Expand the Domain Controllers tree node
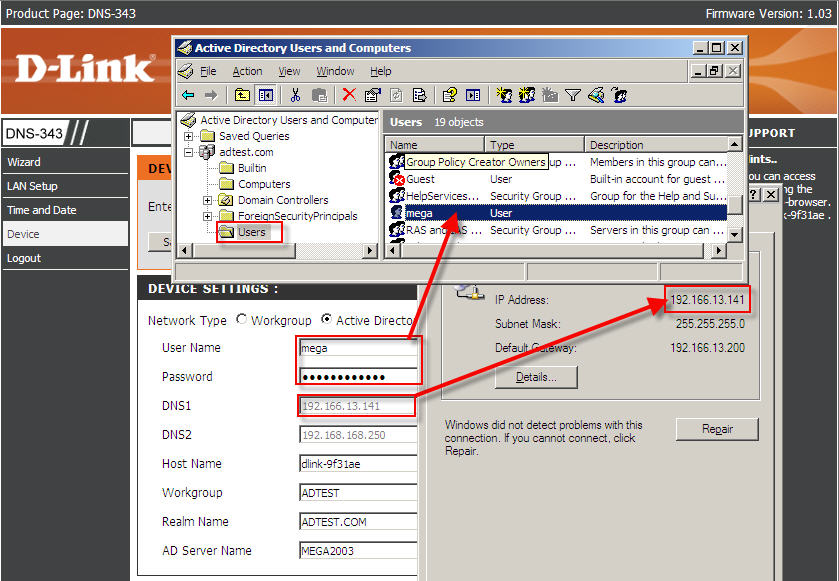This screenshot has width=839, height=581. pos(208,200)
